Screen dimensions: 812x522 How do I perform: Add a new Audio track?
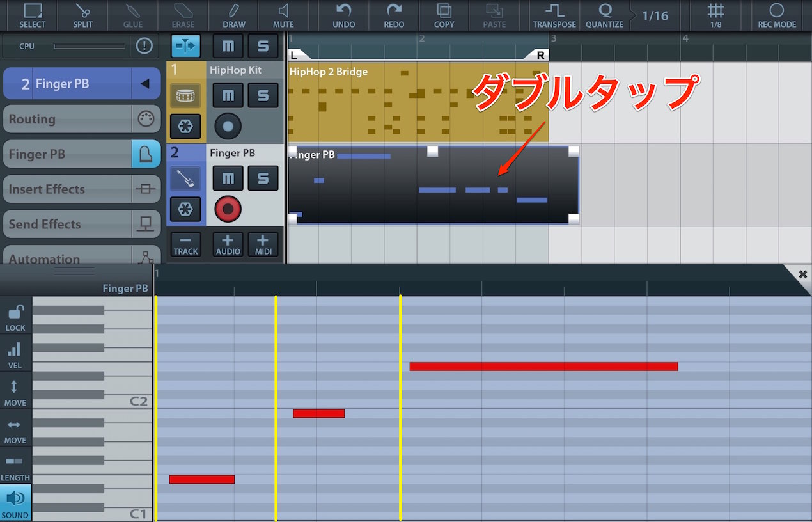228,244
